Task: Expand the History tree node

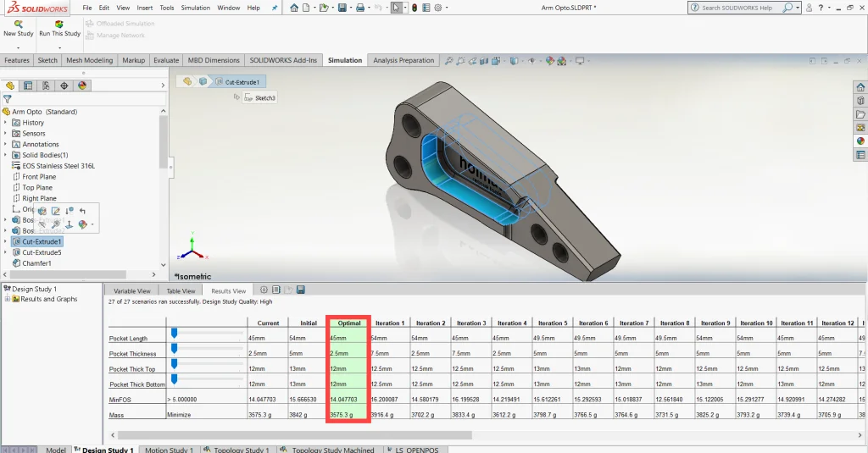Action: coord(6,123)
